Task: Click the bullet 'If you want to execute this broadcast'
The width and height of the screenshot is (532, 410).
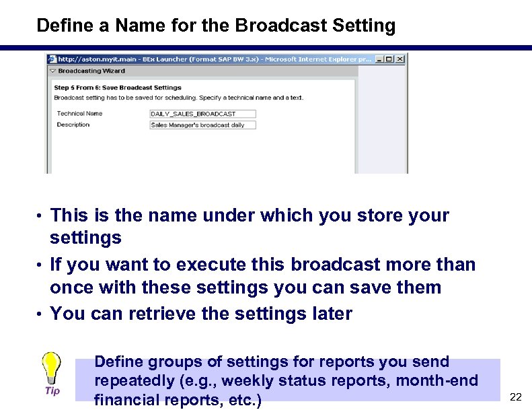Action: [262, 275]
